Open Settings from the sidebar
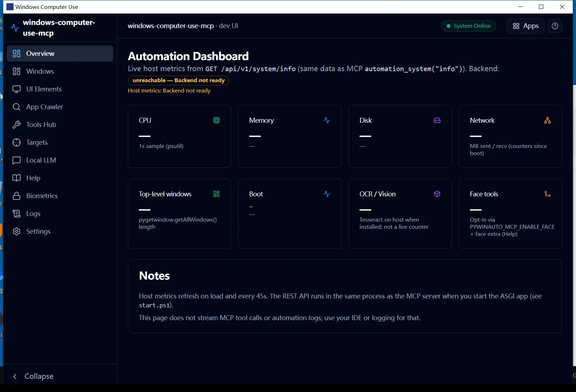This screenshot has width=576, height=392. (x=60, y=231)
